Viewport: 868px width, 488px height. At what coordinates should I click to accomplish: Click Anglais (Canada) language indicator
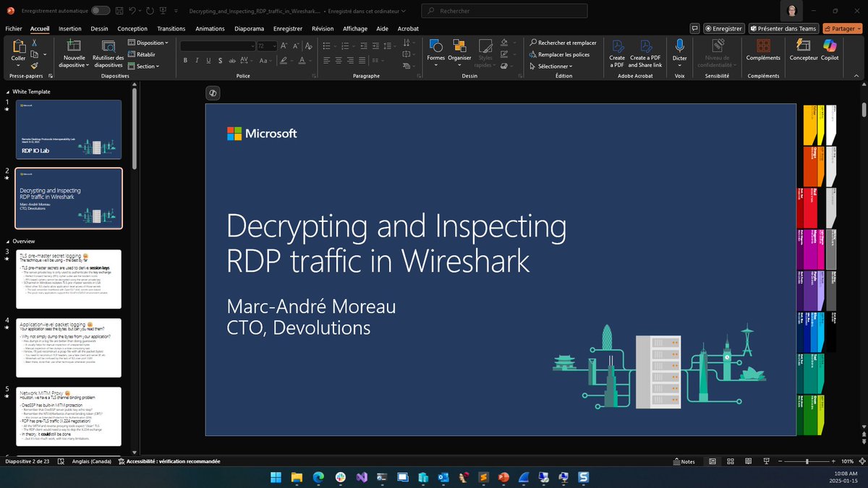(92, 461)
